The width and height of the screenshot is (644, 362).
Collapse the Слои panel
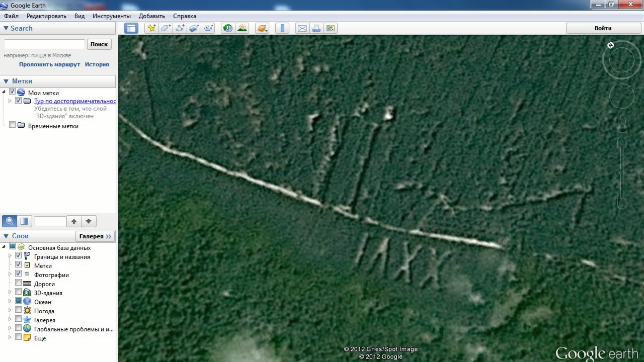pyautogui.click(x=6, y=236)
